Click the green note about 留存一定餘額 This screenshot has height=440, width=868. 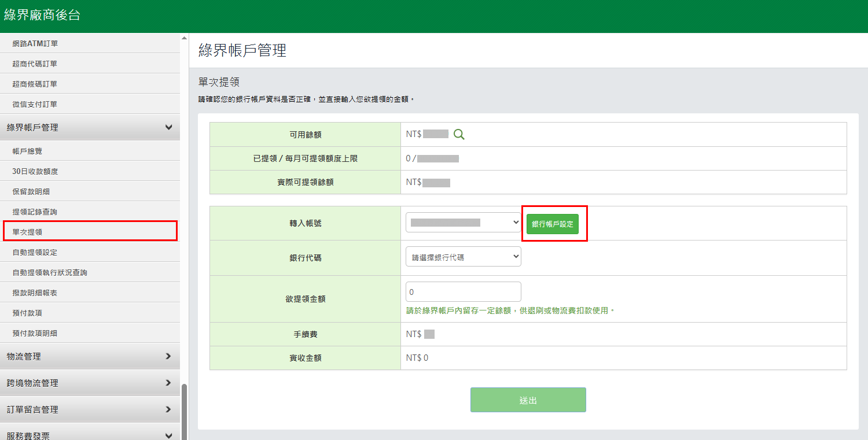click(510, 310)
